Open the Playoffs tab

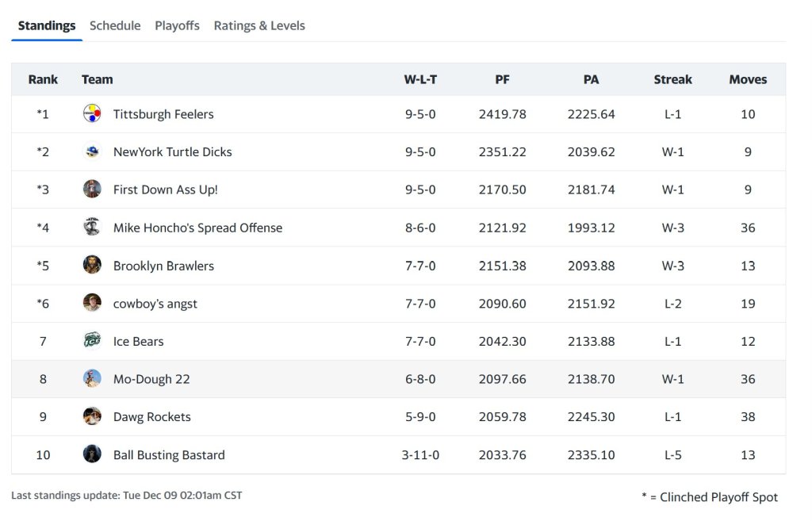[x=177, y=25]
